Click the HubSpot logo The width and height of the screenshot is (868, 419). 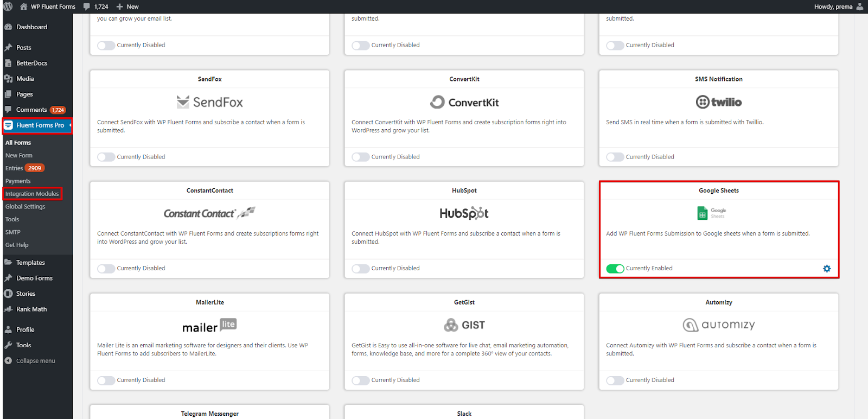(x=464, y=213)
